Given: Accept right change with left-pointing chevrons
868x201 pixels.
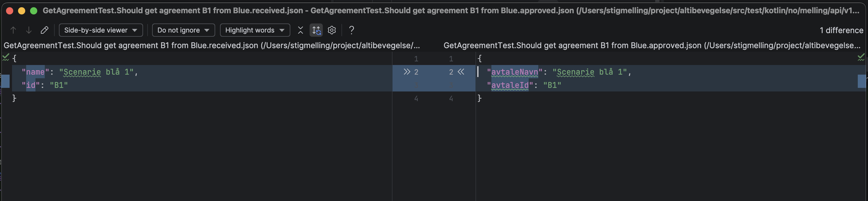Looking at the screenshot, I should pos(461,72).
